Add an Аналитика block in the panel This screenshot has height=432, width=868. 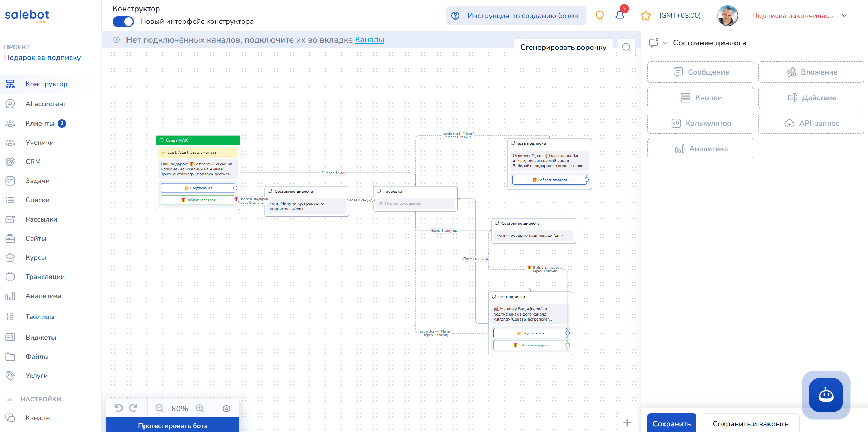point(700,149)
